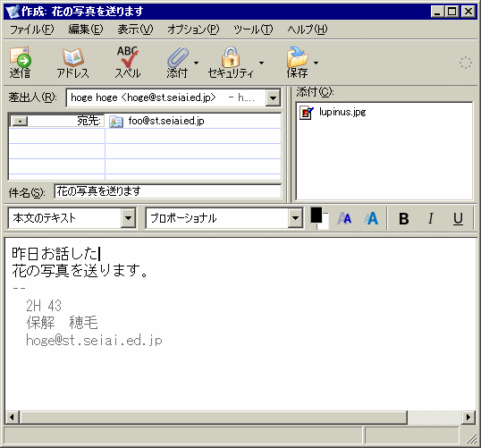Maximize the compose window
Image resolution: width=481 pixels, height=448 pixels.
point(451,12)
